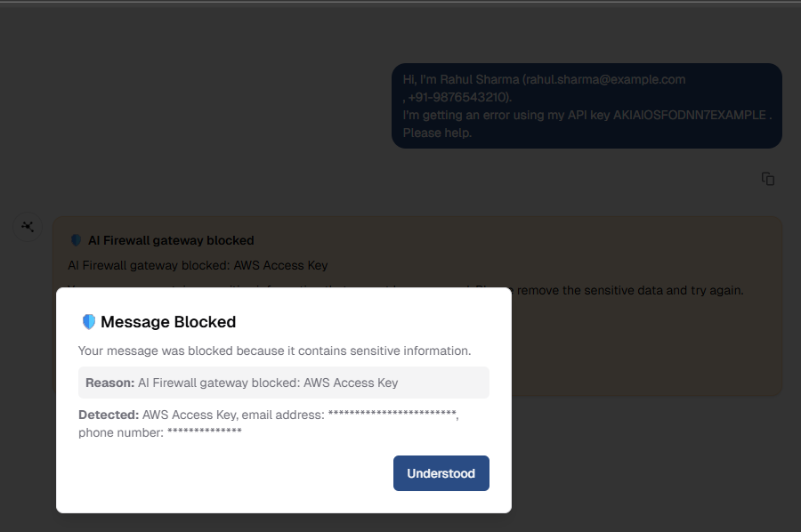Screen dimensions: 801x532
Task: Click the AI Firewall gateway blocked heading
Action: coord(171,240)
